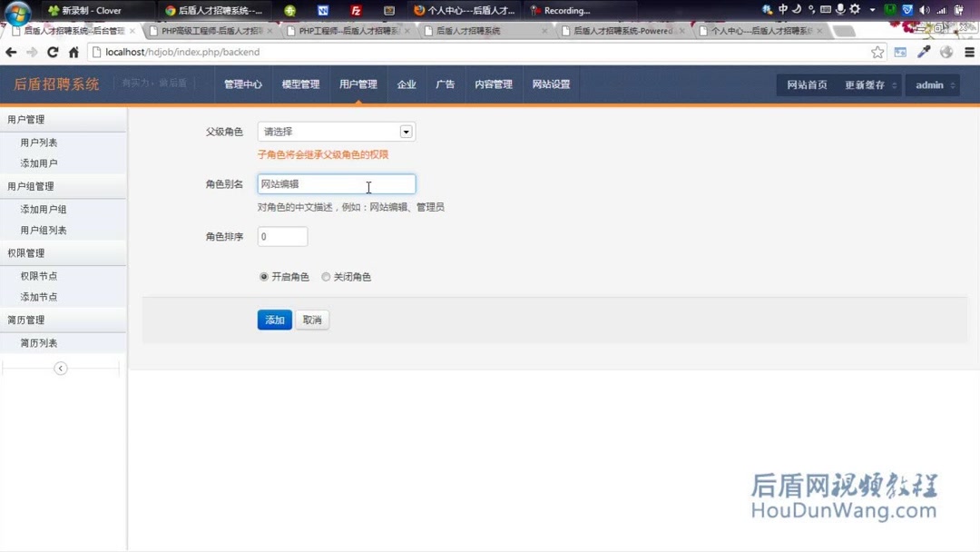Select the 关闭角色 radio button
Image resolution: width=980 pixels, height=552 pixels.
[326, 277]
